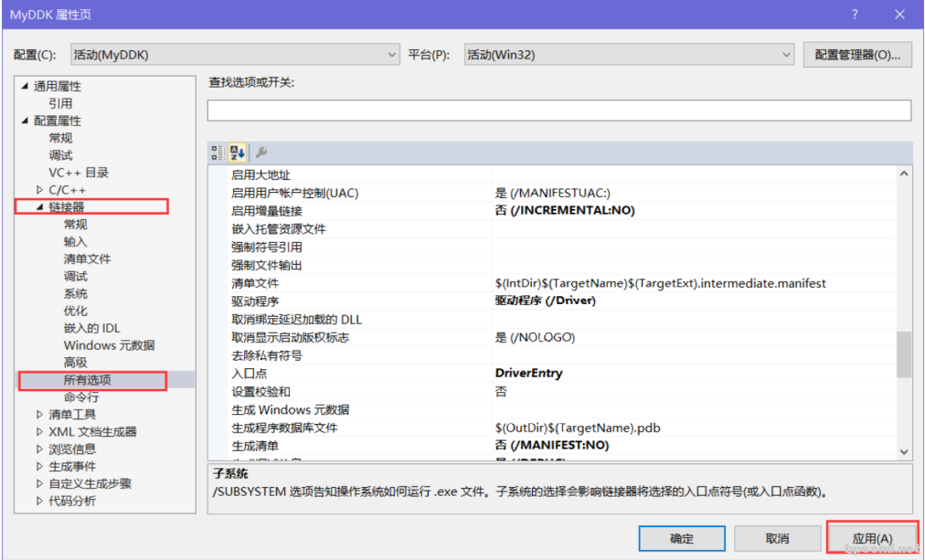Select alphabetical sort view icon
The height and width of the screenshot is (560, 925).
tap(237, 153)
